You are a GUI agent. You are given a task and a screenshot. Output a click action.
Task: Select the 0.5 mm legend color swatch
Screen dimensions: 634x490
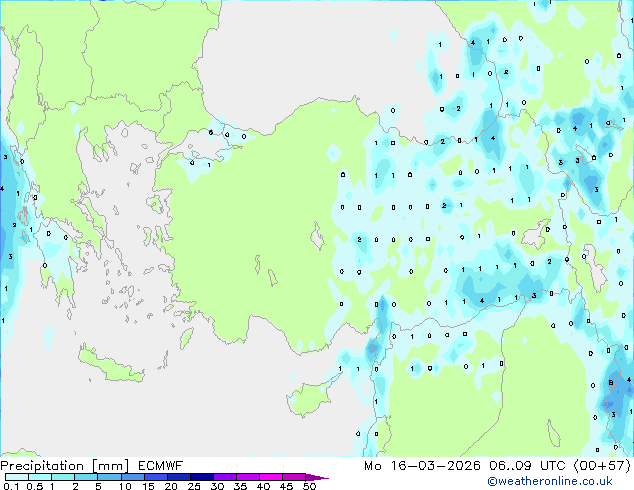click(x=40, y=477)
